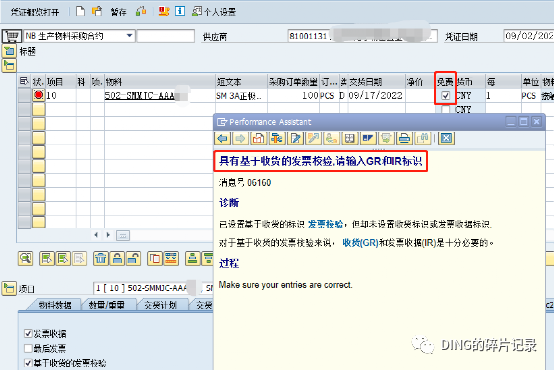This screenshot has width=554, height=370.
Task: Click the blue X close-help toolbar icon
Action: click(446, 139)
